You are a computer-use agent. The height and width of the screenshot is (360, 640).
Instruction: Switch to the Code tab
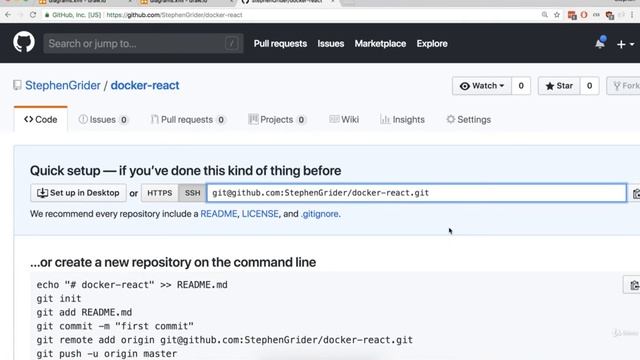(x=40, y=120)
